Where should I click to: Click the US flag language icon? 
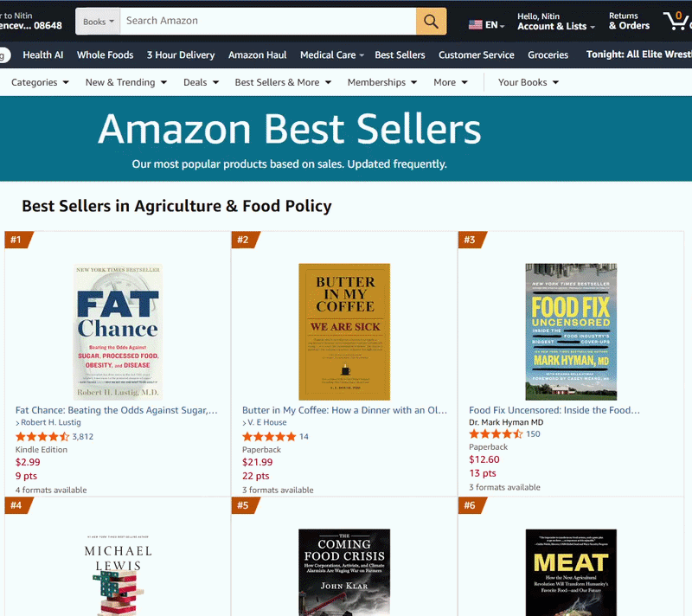pyautogui.click(x=475, y=25)
